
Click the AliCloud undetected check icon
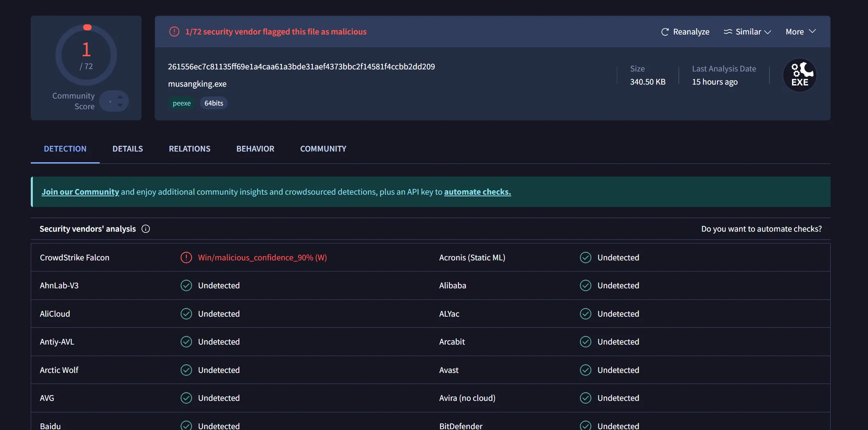coord(186,314)
